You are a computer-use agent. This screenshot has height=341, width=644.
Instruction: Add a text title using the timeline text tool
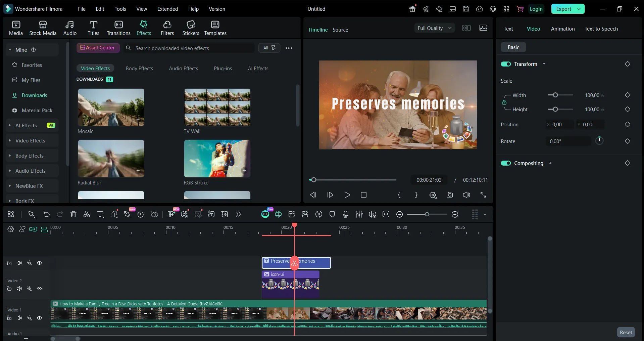pos(100,214)
